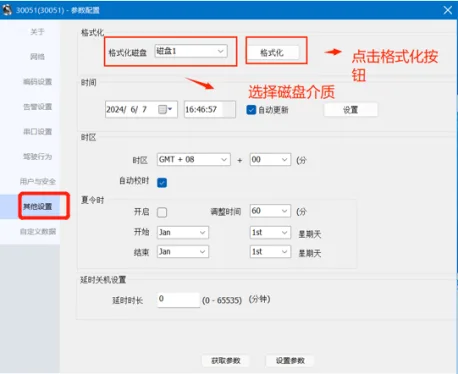Viewport: 458px width, 374px height.
Task: Open the 开始 week dropdown showing 1st
Action: [x=270, y=232]
